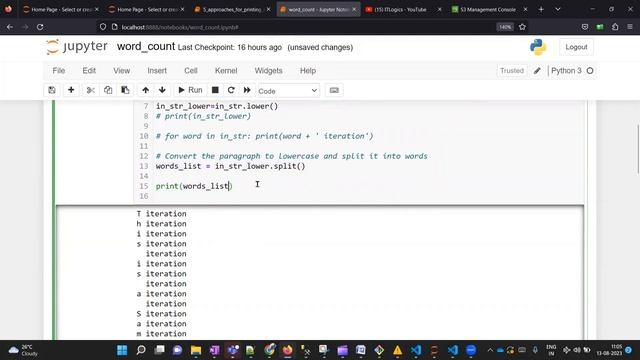
Task: Restart kernel and run all cells
Action: tap(247, 90)
